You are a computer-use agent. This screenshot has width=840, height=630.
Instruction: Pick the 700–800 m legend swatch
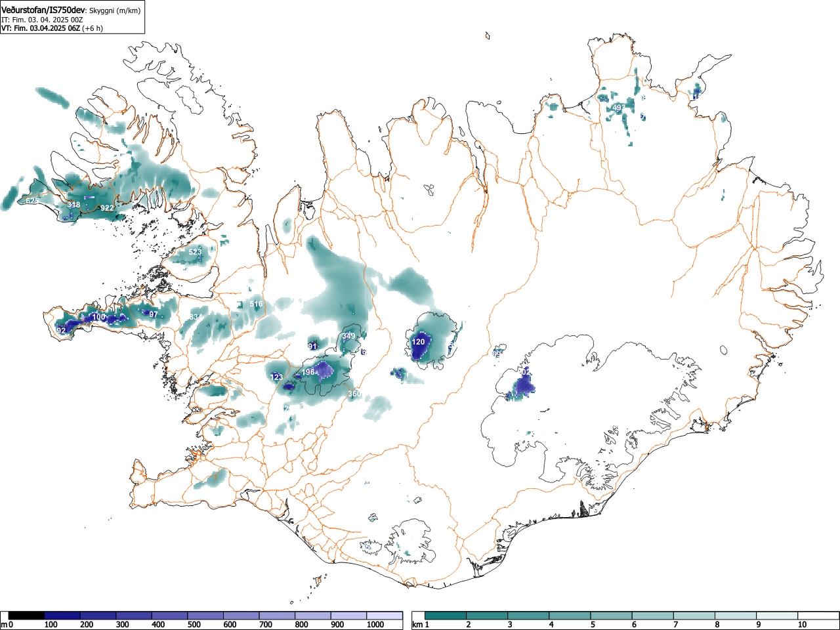[x=277, y=616]
